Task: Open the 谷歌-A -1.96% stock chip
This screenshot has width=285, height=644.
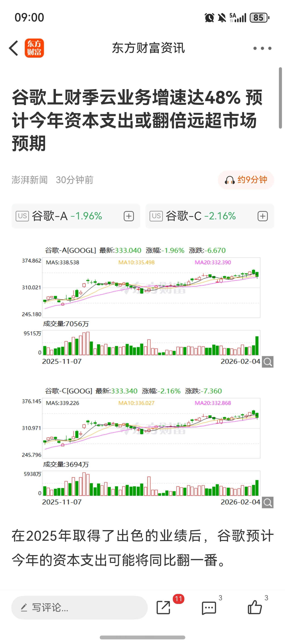Action: click(x=76, y=216)
